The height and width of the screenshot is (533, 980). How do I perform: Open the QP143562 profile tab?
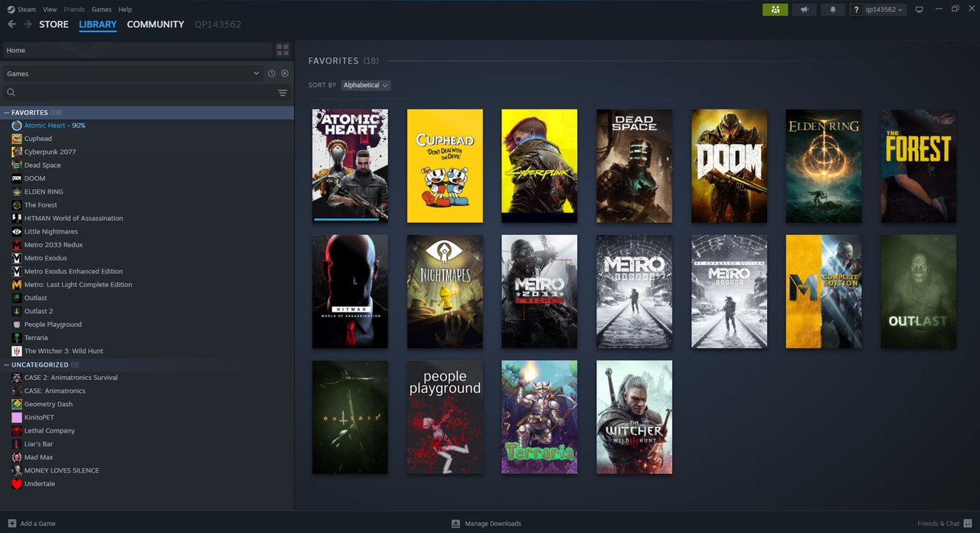point(217,25)
